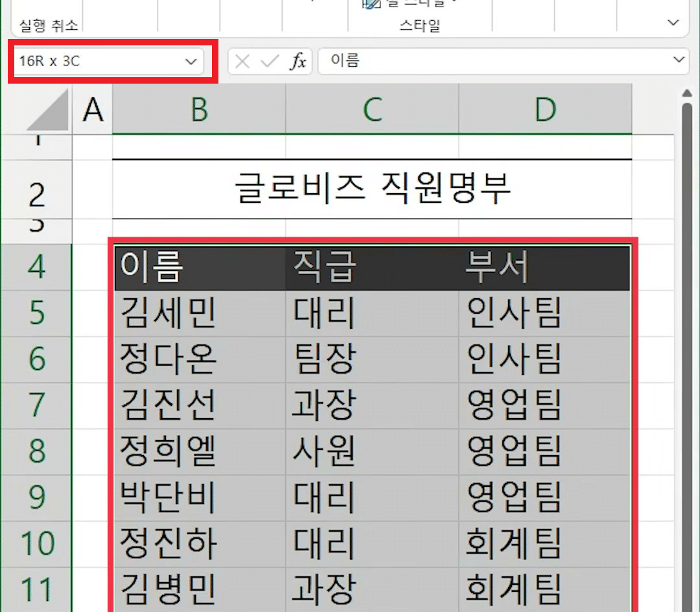Select the cell containing 정다온

(199, 359)
